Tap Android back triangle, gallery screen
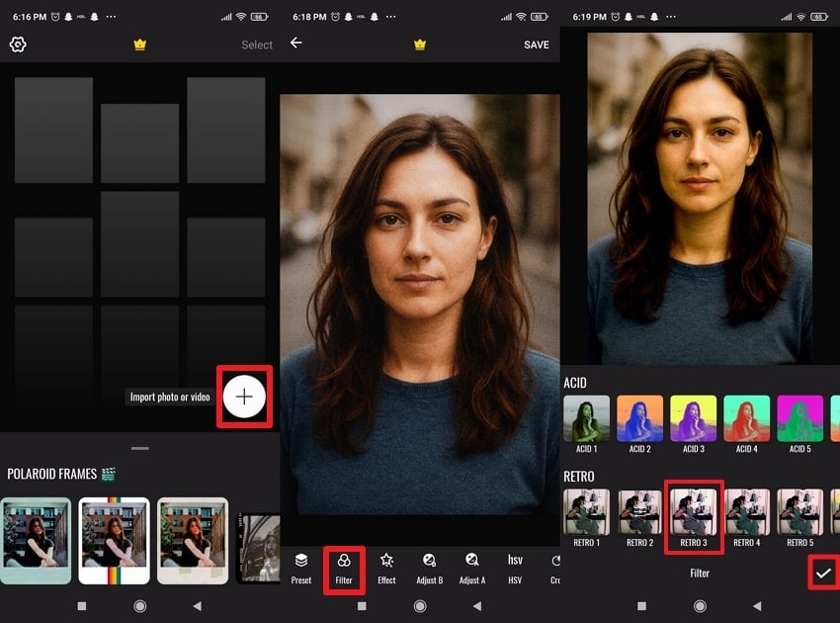840x623 pixels. pos(197,606)
